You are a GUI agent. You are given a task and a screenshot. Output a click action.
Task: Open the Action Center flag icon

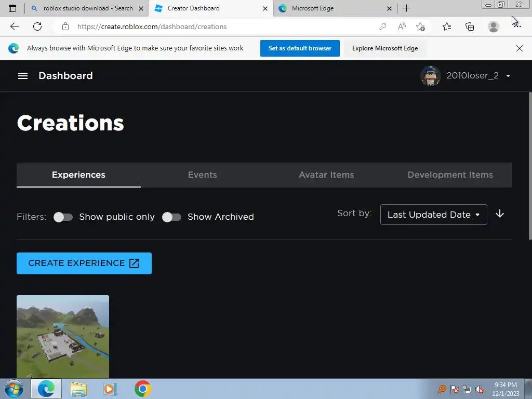[x=455, y=389]
